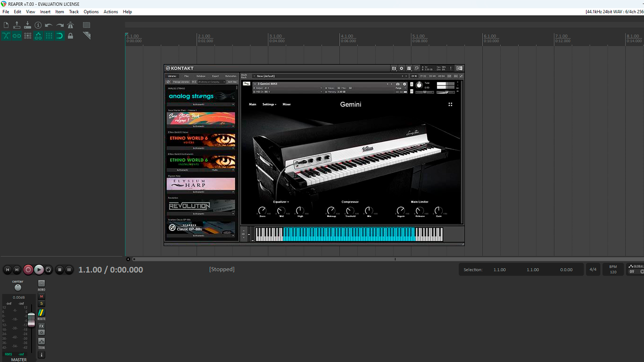This screenshot has height=362, width=644.
Task: Click the transport Pause button
Action: tap(69, 270)
